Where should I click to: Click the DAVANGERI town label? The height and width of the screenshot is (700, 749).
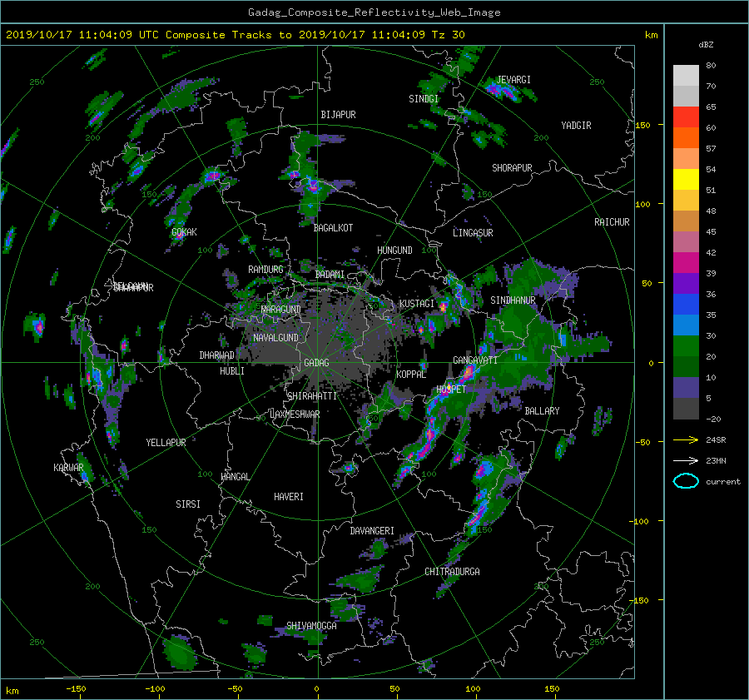[372, 531]
